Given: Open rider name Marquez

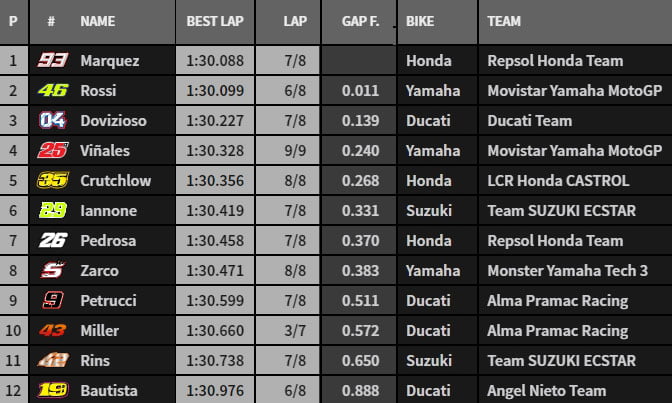Looking at the screenshot, I should click(x=109, y=60).
